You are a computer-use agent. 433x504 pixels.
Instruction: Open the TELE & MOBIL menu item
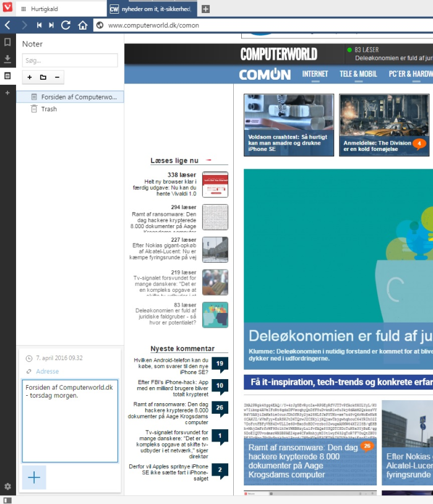358,74
